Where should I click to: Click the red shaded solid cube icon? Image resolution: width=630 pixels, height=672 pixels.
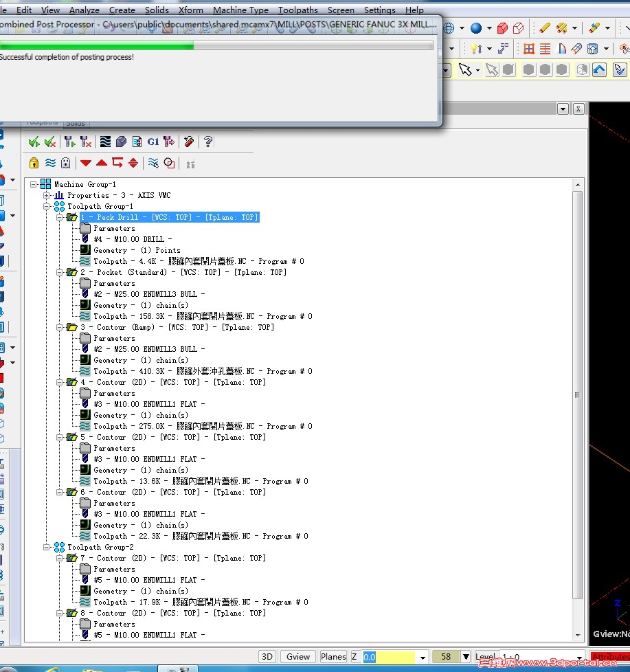pos(502,28)
